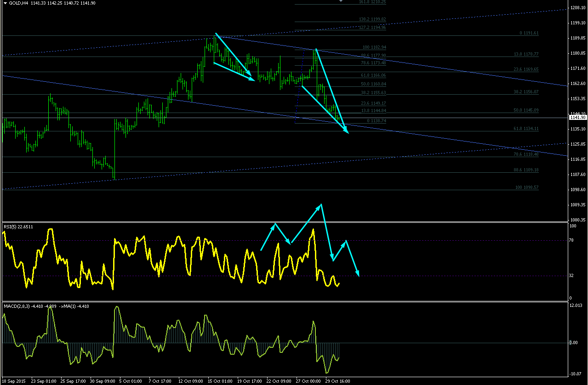The height and width of the screenshot is (385, 588).
Task: Click the 1080.35 price scale value
Action: [578, 220]
